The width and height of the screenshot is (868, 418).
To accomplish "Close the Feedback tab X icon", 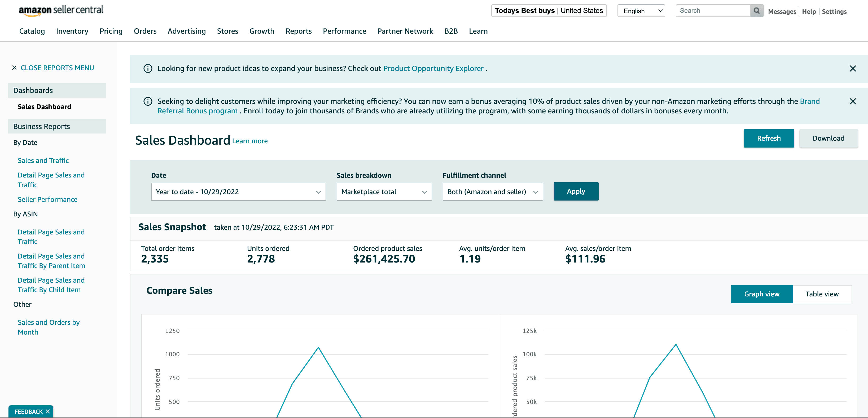I will coord(47,411).
